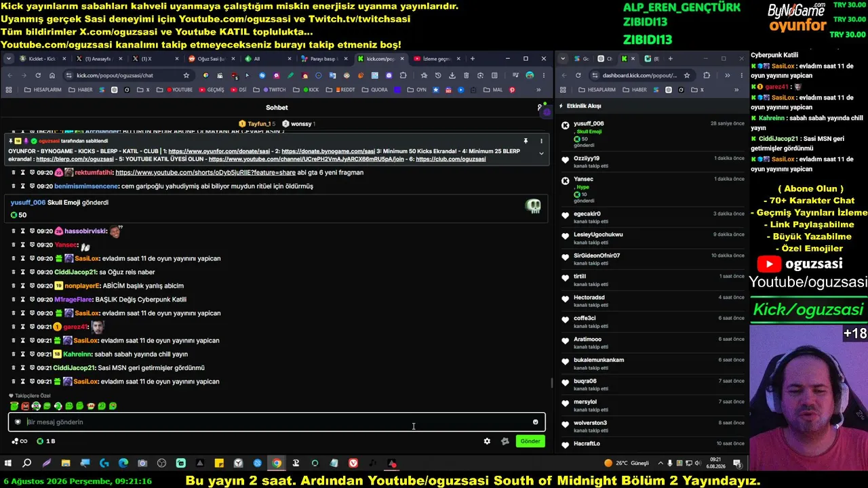Click the Kahreinn username in chat
868x488 pixels.
pos(78,354)
